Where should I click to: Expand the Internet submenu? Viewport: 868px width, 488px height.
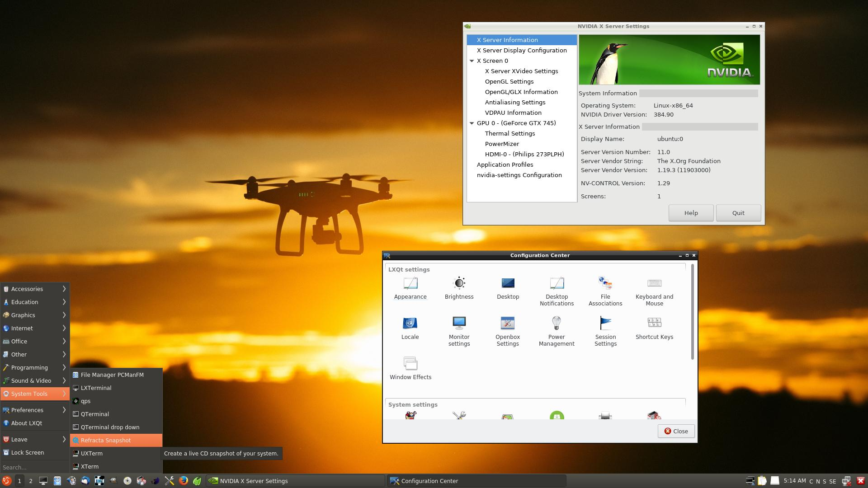coord(35,328)
